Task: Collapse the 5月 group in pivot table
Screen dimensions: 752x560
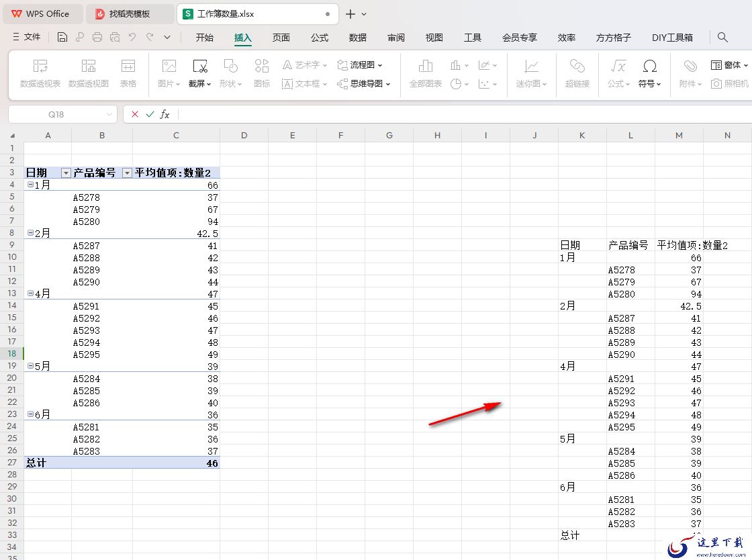Action: pos(30,366)
